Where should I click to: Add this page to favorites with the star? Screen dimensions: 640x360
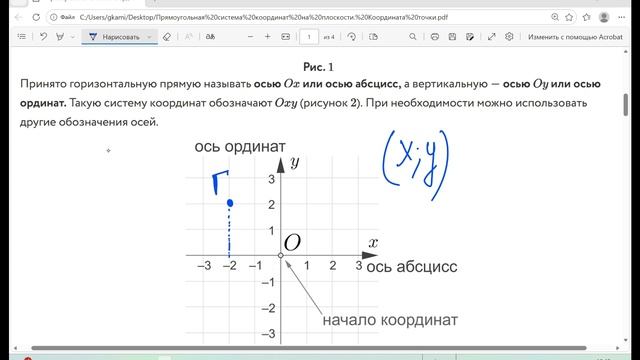[x=569, y=17]
